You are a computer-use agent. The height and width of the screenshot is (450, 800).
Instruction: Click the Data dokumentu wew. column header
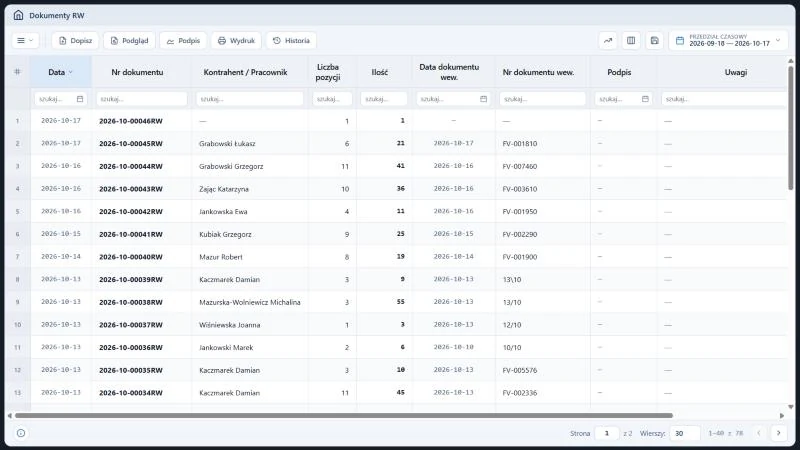(x=449, y=72)
